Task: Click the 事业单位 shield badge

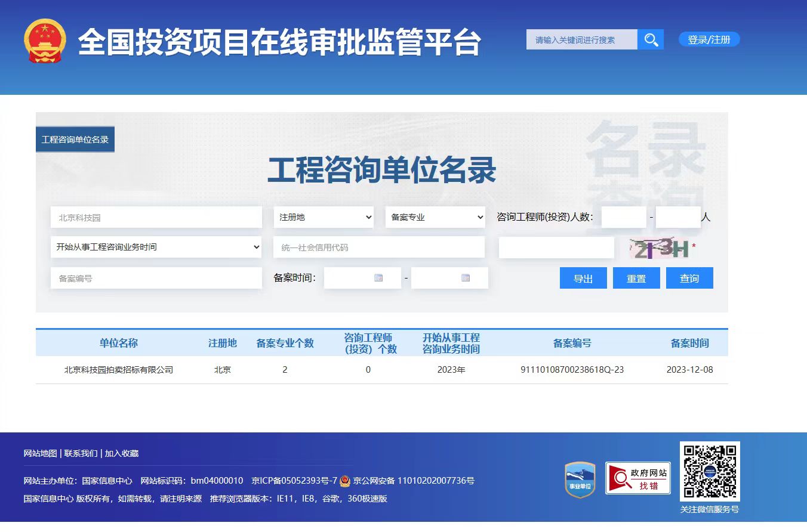Action: (580, 479)
